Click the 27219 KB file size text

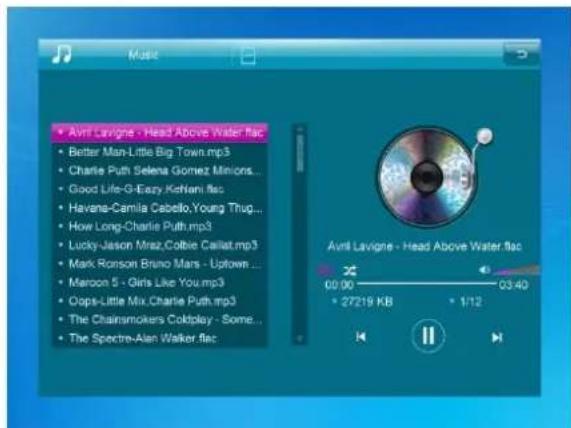point(367,302)
